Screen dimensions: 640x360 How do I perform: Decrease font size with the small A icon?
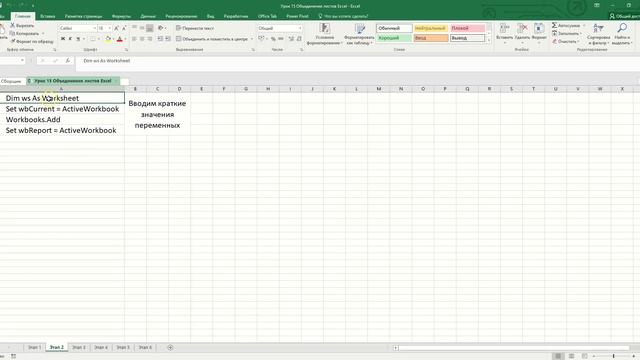124,28
